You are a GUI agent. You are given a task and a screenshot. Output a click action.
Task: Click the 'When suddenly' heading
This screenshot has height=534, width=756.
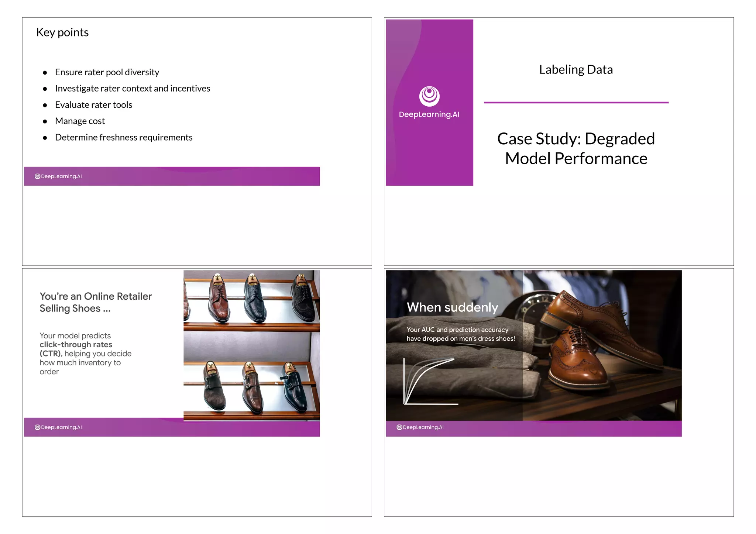click(x=452, y=307)
